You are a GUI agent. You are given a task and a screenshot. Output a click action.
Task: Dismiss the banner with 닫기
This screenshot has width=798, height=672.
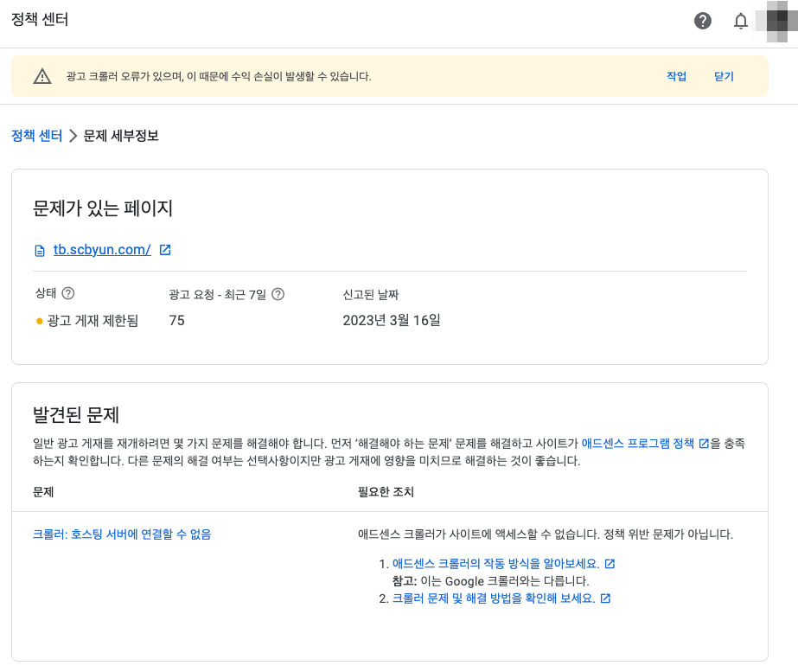coord(724,76)
